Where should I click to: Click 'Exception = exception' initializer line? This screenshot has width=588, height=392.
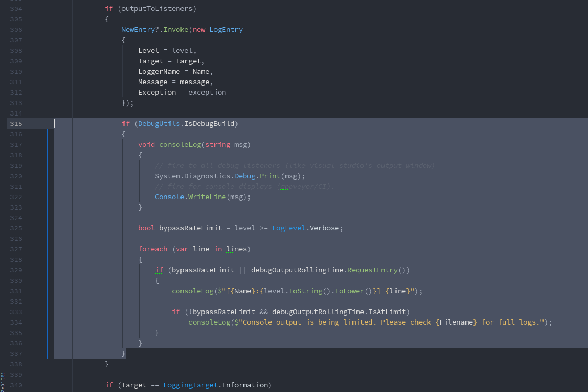click(x=182, y=92)
